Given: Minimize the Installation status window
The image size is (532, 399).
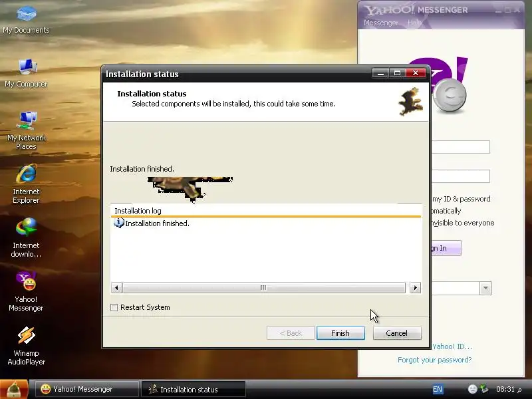Looking at the screenshot, I should [380, 73].
